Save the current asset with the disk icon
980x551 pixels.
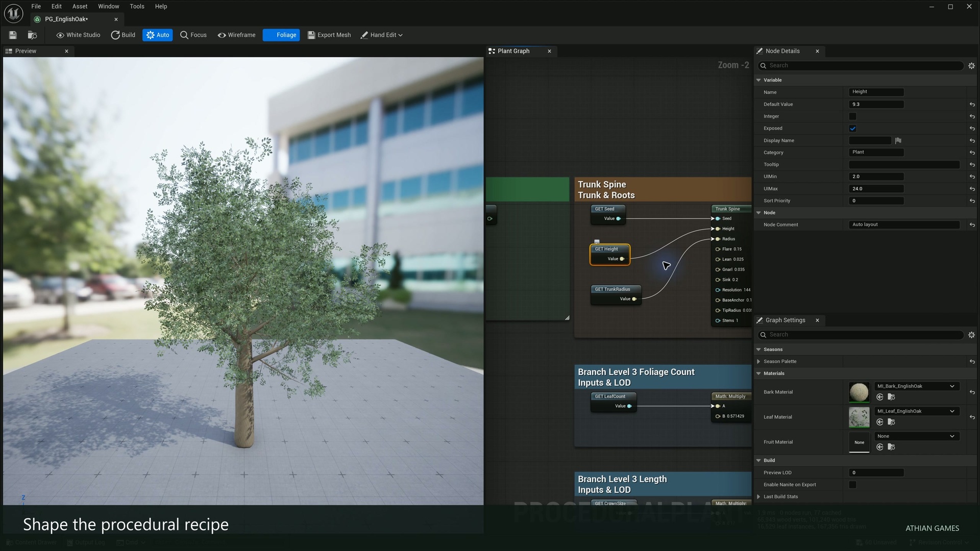pos(13,35)
